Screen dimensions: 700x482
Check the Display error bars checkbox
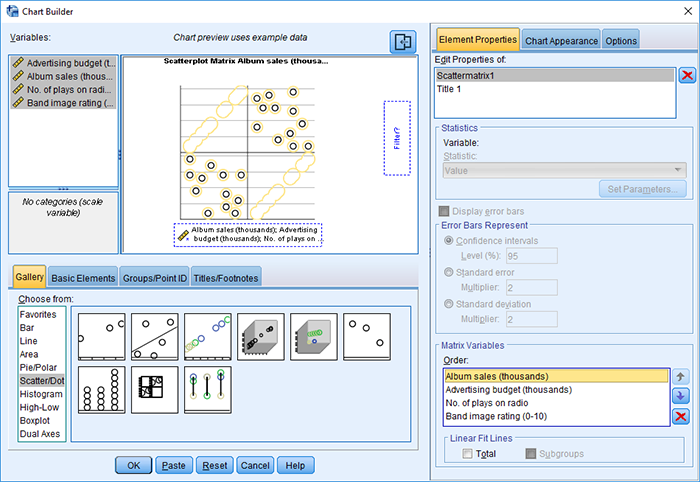tap(445, 211)
